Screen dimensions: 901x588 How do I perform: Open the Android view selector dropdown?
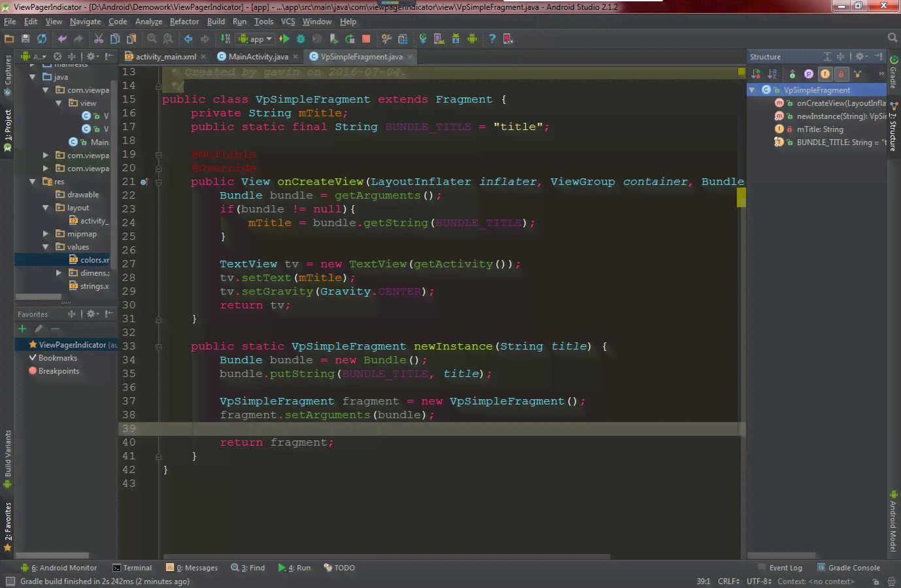point(34,57)
